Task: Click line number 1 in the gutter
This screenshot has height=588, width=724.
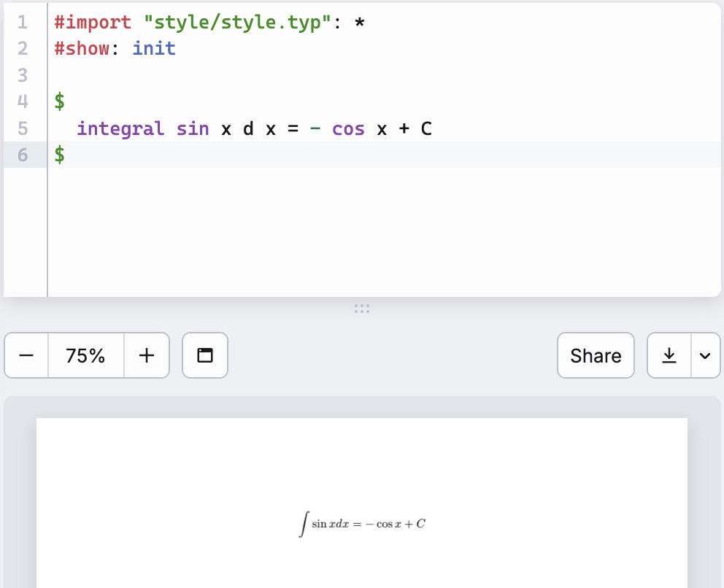Action: pos(23,22)
